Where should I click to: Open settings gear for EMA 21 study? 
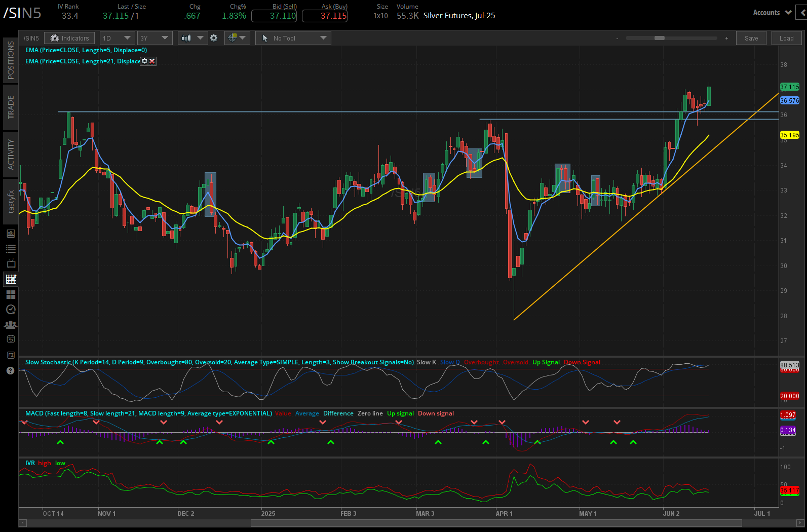point(144,61)
